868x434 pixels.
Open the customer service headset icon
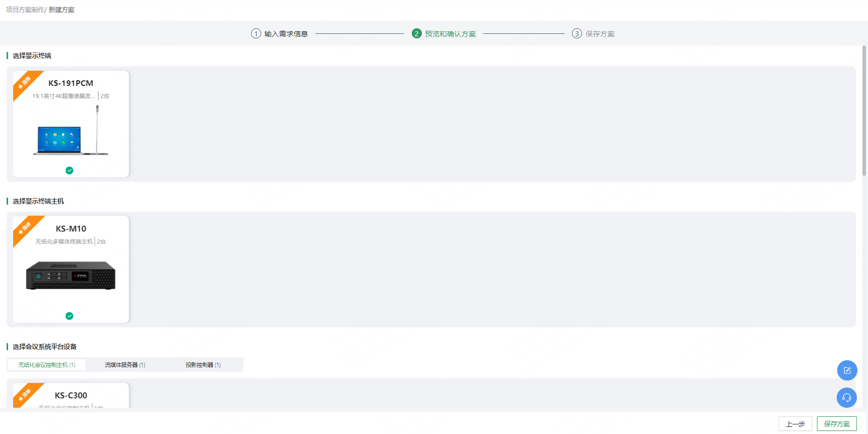[x=847, y=398]
